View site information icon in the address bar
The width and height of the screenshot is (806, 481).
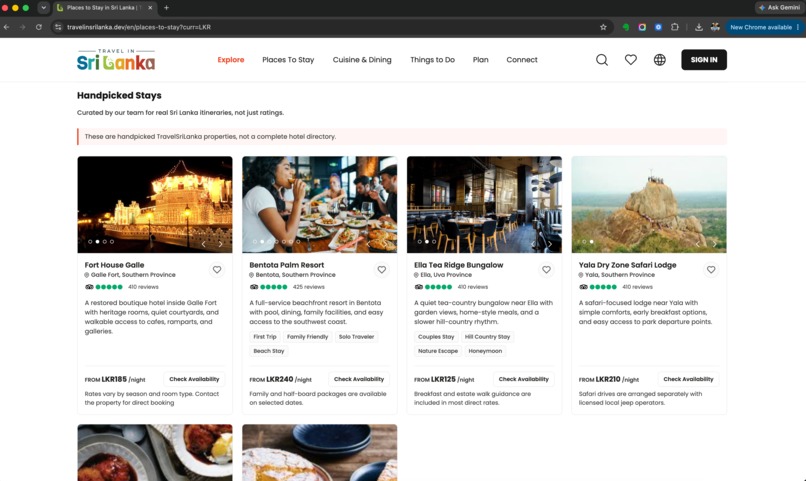point(58,27)
